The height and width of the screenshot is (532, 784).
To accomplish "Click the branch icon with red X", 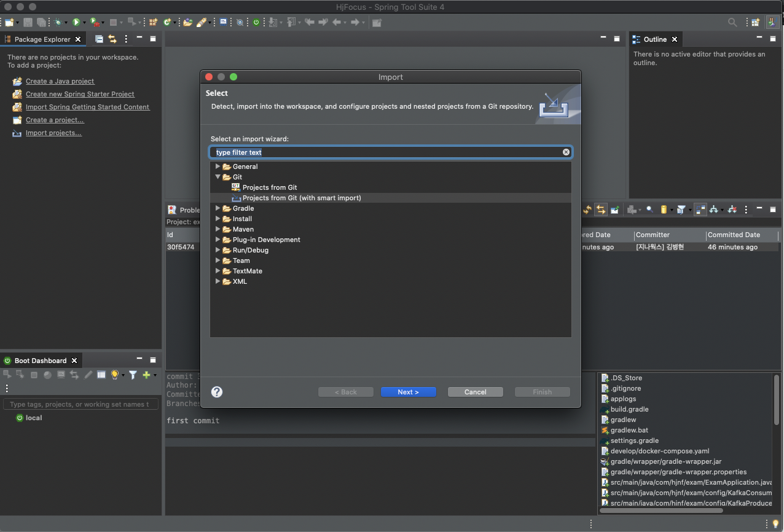I will [x=732, y=209].
